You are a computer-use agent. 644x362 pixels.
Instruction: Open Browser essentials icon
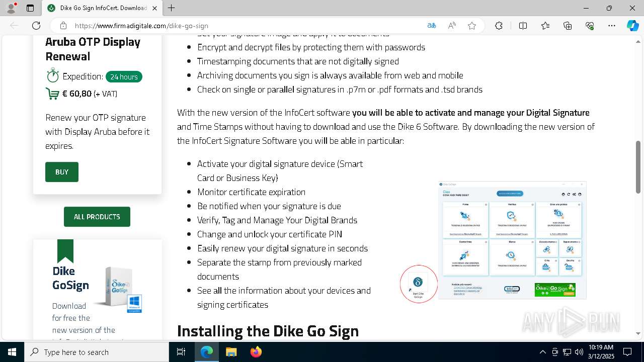coord(590,26)
